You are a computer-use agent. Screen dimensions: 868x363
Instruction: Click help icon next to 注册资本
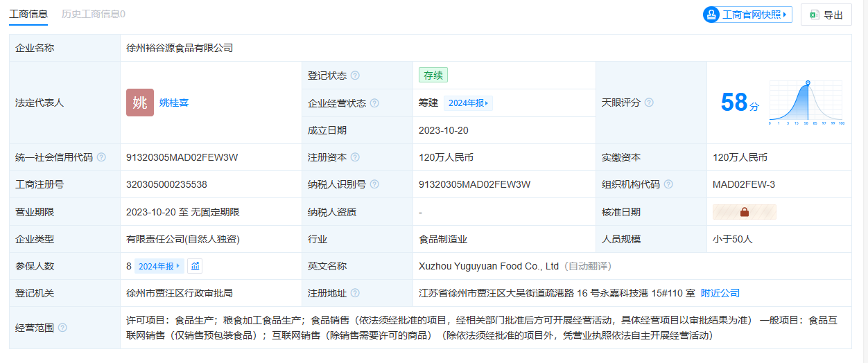[x=355, y=157]
